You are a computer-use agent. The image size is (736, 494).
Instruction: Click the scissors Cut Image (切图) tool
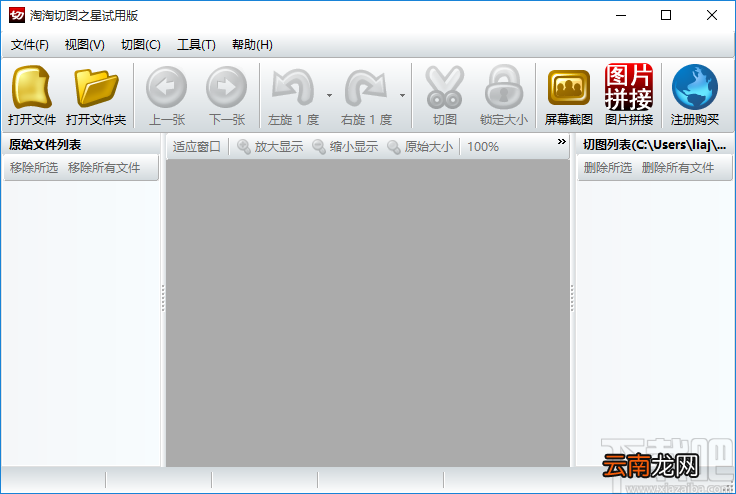click(x=445, y=95)
